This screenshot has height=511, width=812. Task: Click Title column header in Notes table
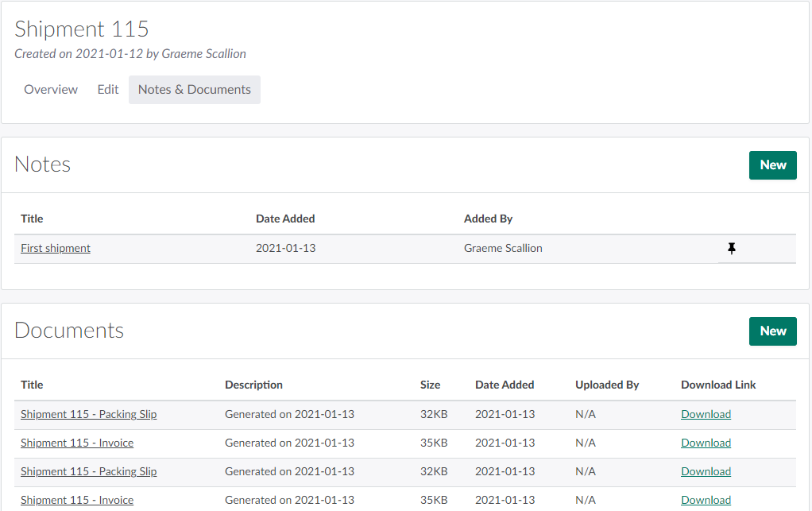32,219
